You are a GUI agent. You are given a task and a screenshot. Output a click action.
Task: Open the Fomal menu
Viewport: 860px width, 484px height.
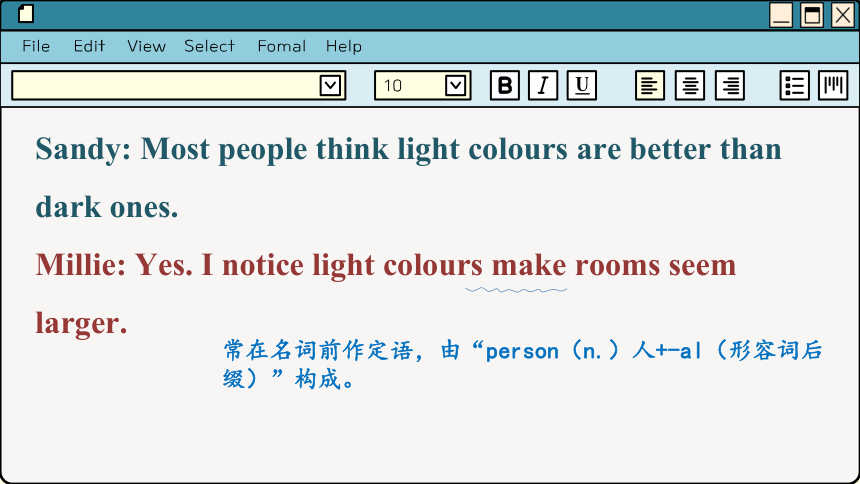pos(282,46)
